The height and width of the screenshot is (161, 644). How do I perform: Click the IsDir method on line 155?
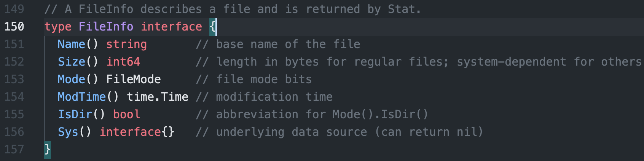coord(75,114)
